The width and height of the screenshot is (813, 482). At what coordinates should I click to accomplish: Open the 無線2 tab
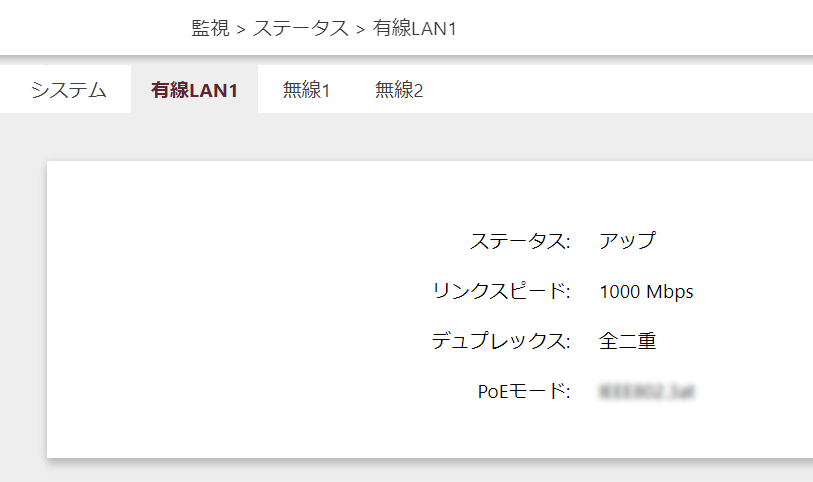tap(399, 90)
